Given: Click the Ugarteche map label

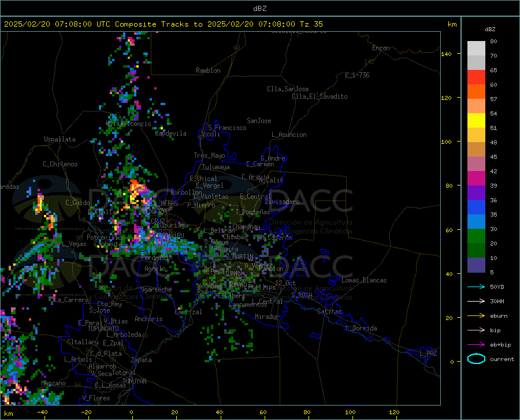Looking at the screenshot, I should [156, 289].
